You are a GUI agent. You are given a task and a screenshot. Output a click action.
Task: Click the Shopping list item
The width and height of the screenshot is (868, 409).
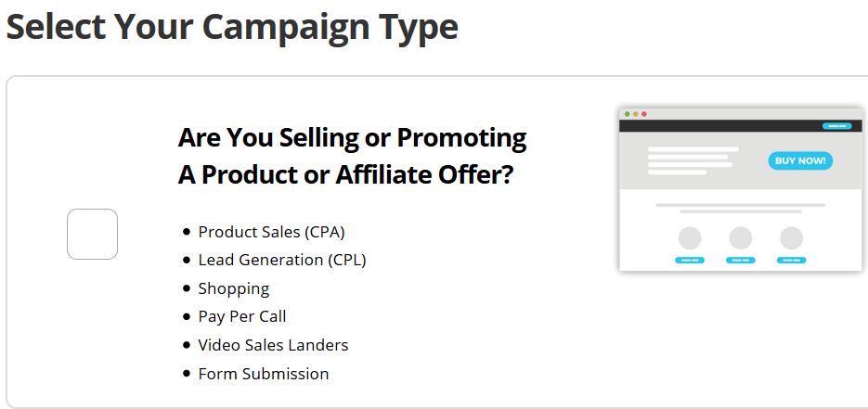point(234,288)
